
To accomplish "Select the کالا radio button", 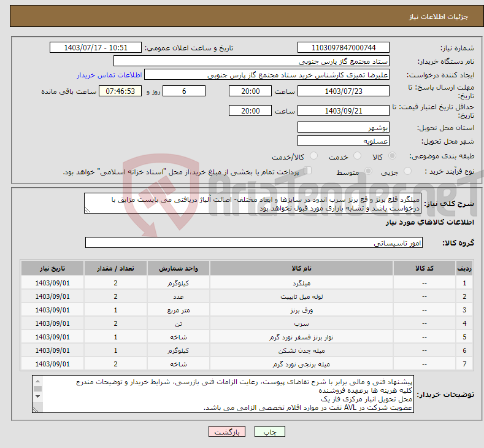I will coord(392,156).
